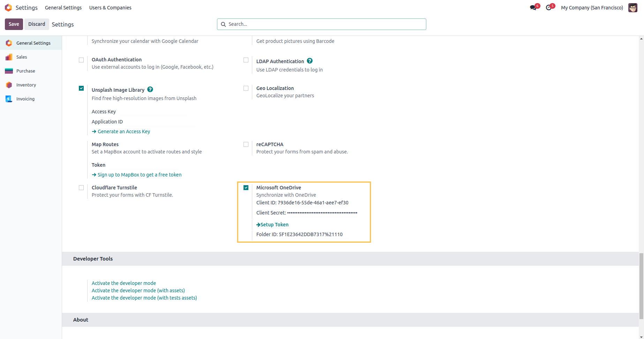The width and height of the screenshot is (644, 339).
Task: Click the user avatar picture
Action: pos(632,8)
